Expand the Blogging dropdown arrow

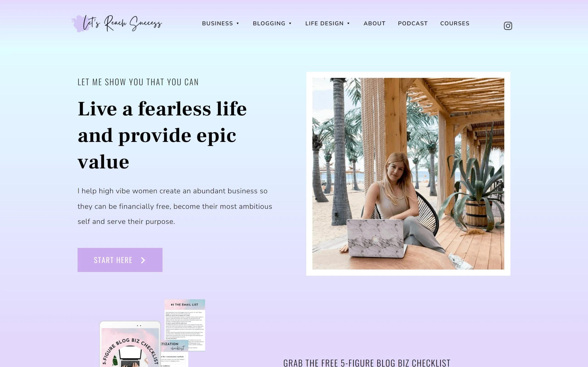290,23
